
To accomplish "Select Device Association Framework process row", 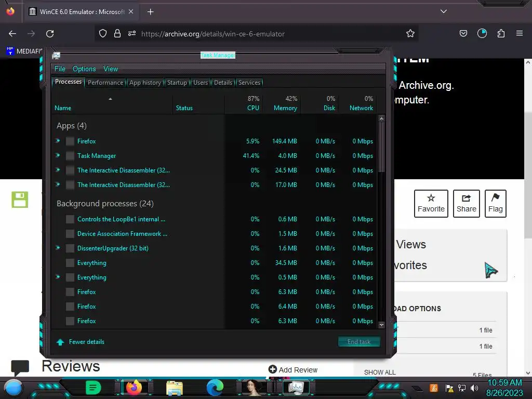I will [215, 234].
